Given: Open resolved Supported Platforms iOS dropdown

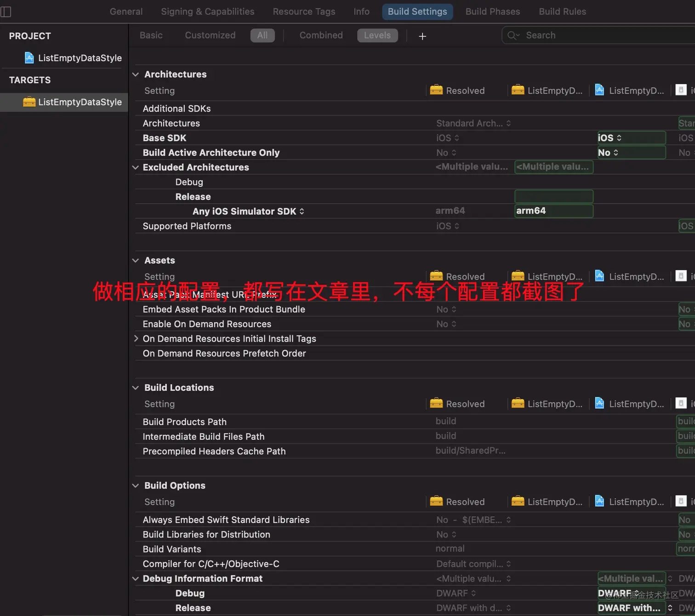Looking at the screenshot, I should [448, 226].
